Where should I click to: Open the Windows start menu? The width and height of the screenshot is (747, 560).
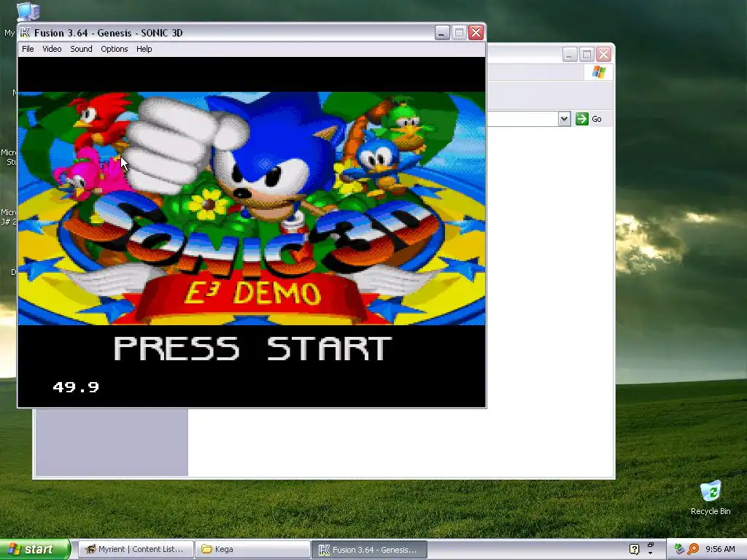click(x=34, y=549)
